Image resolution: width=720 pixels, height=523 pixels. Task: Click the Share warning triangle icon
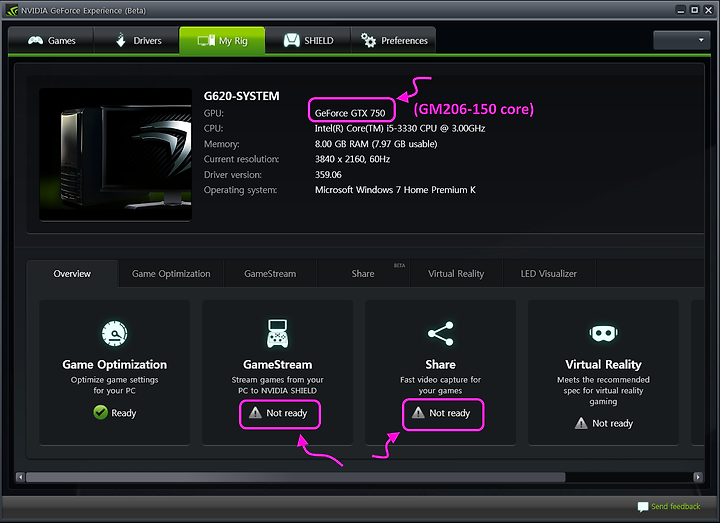[x=418, y=412]
